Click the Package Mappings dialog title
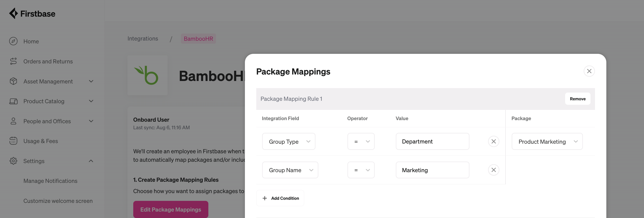The height and width of the screenshot is (218, 644). [293, 72]
